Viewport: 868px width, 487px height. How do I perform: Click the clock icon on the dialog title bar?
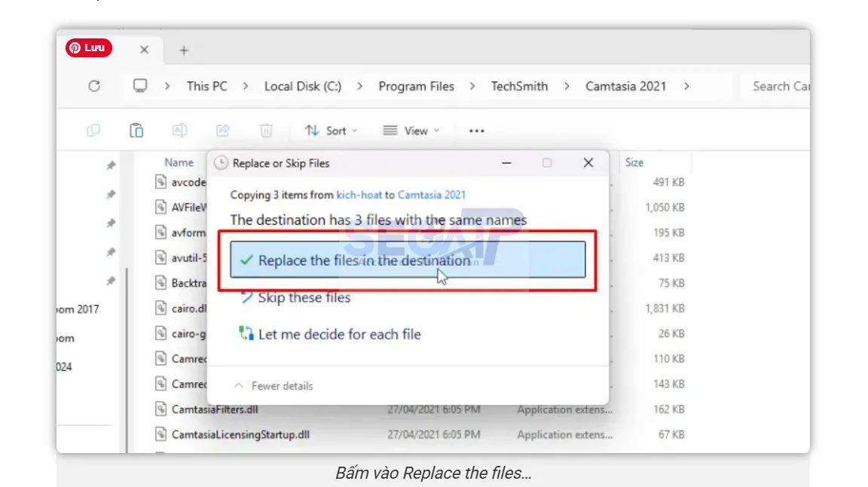223,163
